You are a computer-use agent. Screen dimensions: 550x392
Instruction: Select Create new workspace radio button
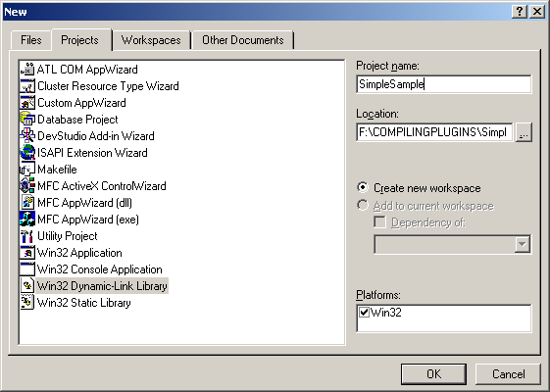point(363,187)
